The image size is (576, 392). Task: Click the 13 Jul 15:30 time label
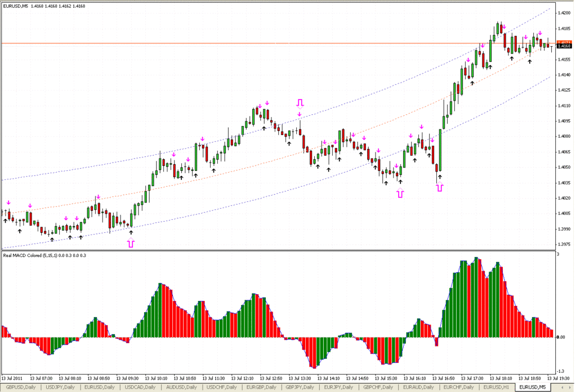[386, 379]
